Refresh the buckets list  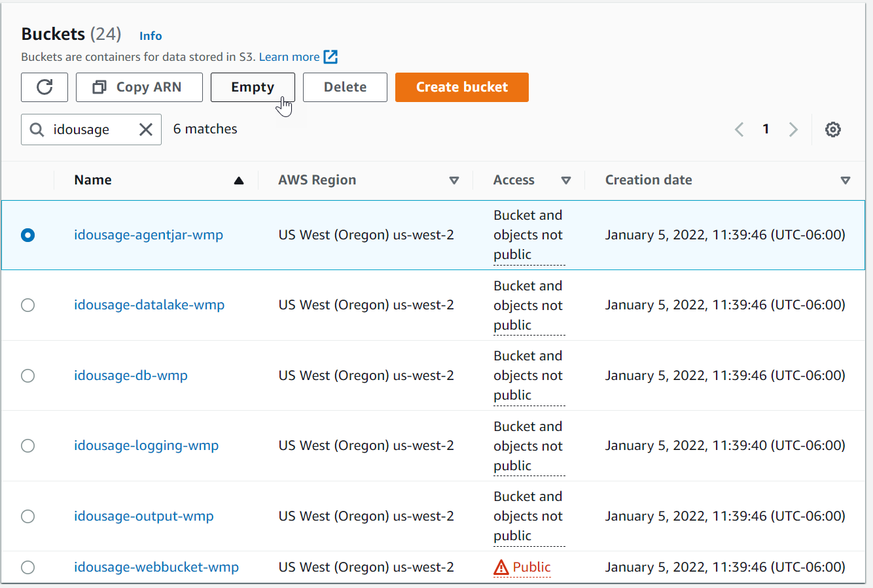[45, 87]
